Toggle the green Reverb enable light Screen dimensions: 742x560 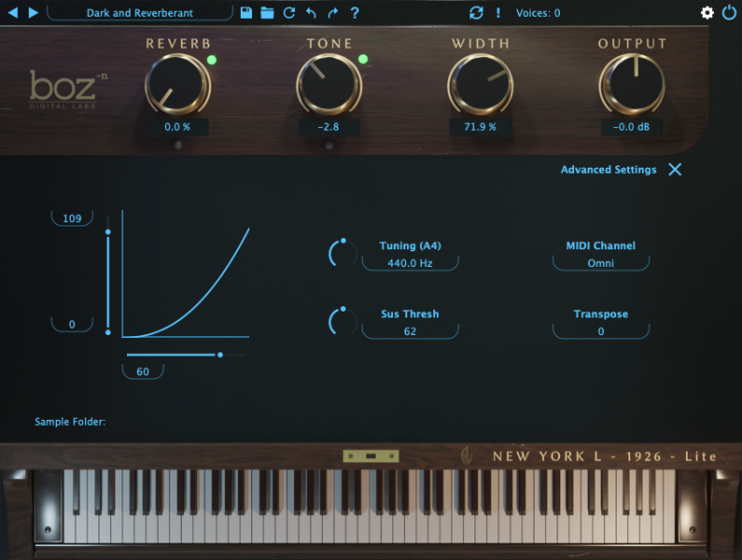pos(212,61)
